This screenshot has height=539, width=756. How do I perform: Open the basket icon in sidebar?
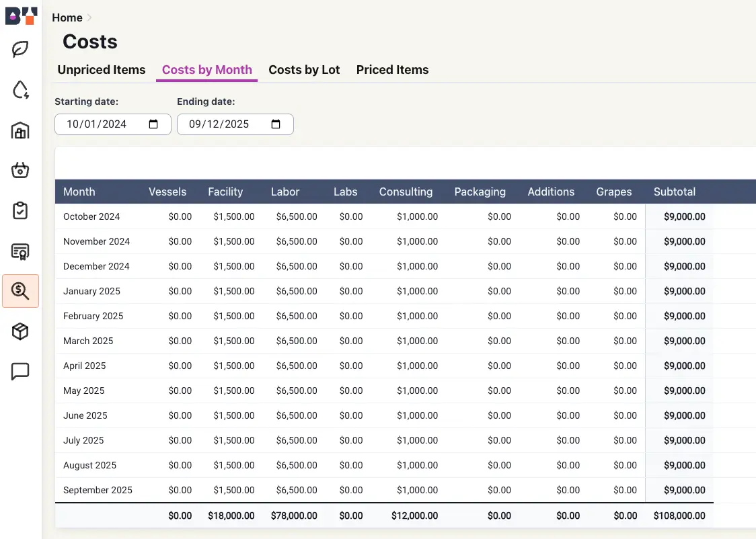click(x=21, y=171)
